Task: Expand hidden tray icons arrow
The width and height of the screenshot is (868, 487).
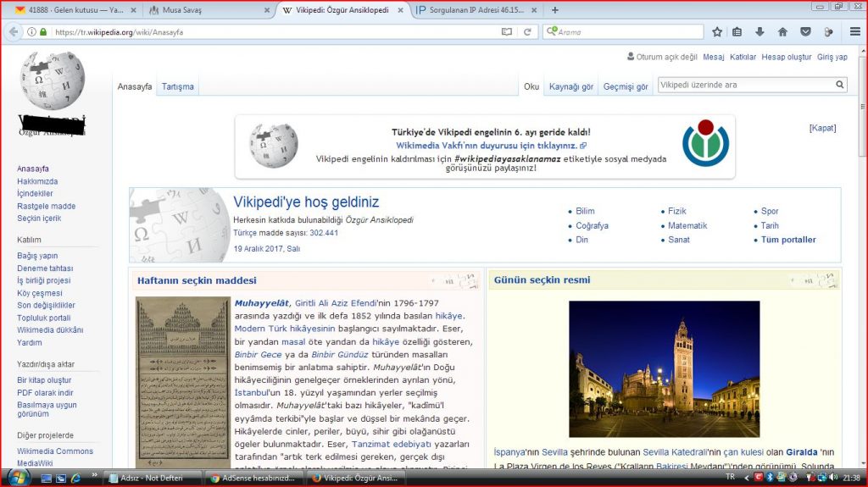Action: [746, 477]
